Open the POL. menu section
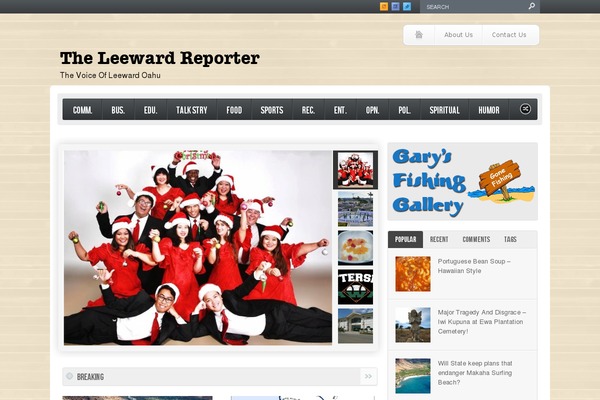This screenshot has height=400, width=600. pos(404,110)
